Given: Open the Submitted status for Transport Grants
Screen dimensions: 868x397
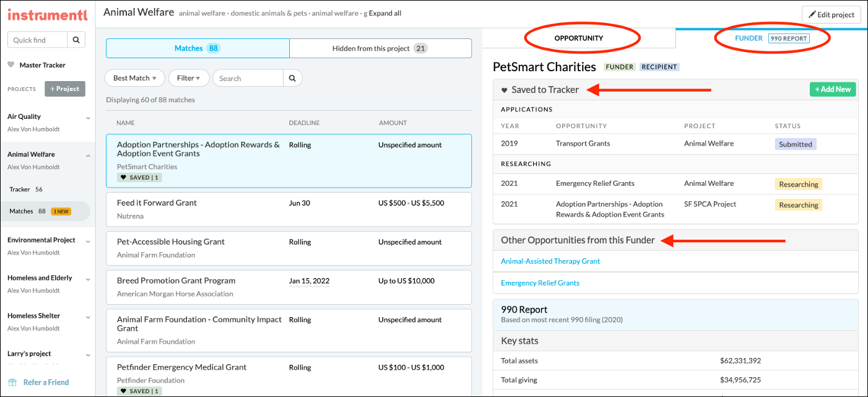Looking at the screenshot, I should pos(796,144).
